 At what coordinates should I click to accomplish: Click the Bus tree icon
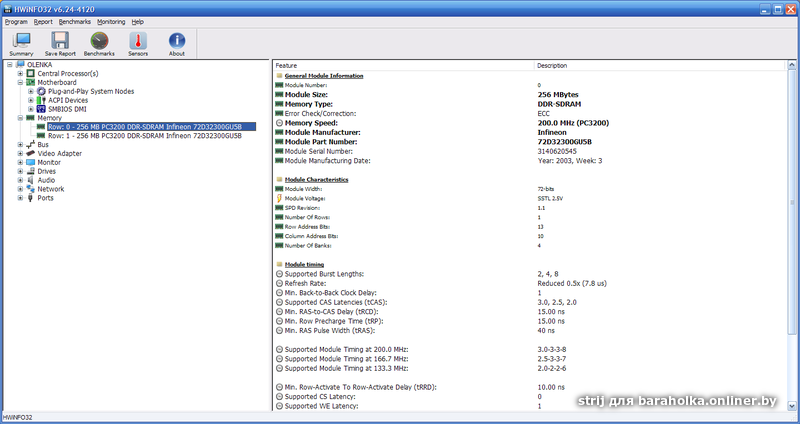click(x=31, y=145)
